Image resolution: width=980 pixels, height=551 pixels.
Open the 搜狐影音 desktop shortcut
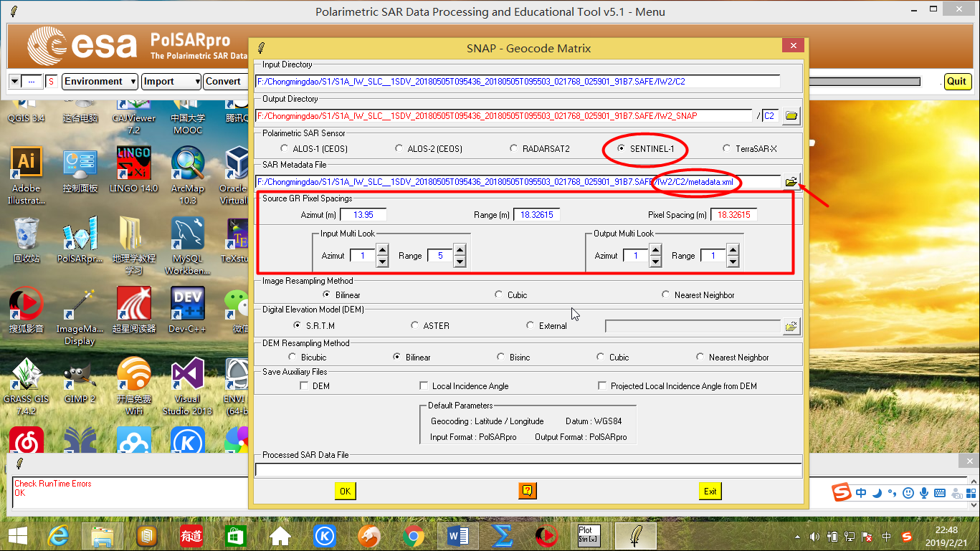[27, 310]
